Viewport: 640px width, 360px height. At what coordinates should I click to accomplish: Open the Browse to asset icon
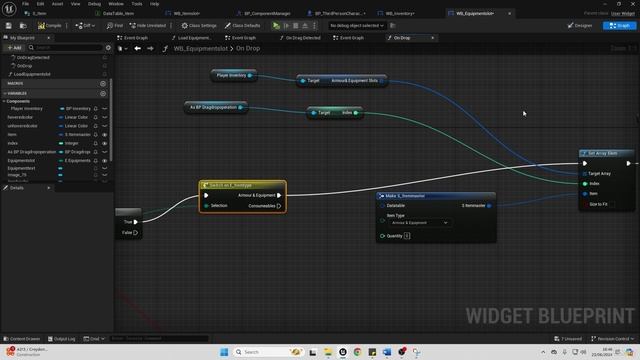(x=23, y=26)
